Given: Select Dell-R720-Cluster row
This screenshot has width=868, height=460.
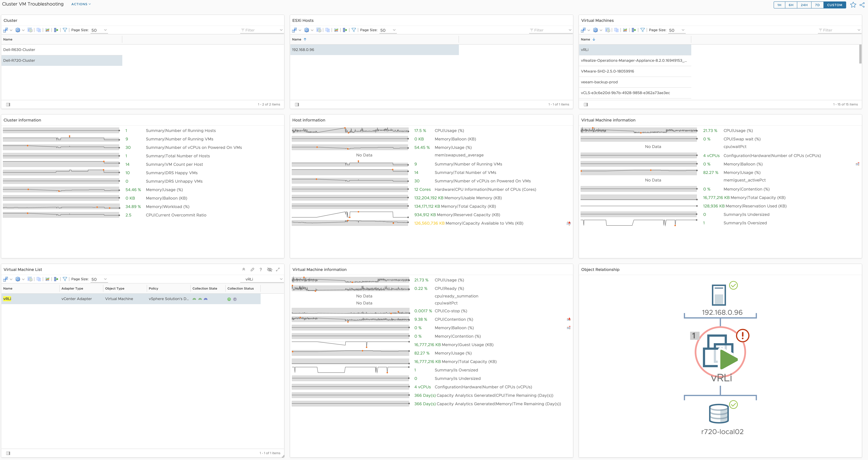Looking at the screenshot, I should pyautogui.click(x=62, y=60).
